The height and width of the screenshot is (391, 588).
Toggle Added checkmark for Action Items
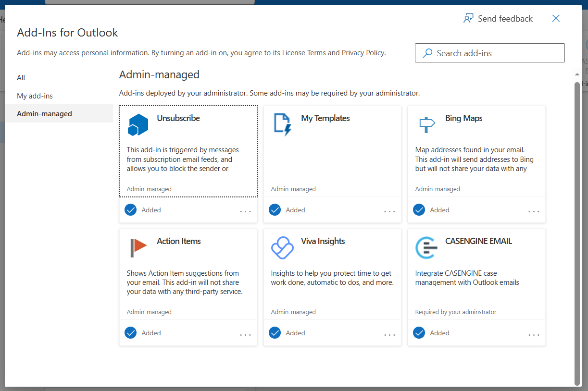pos(130,333)
